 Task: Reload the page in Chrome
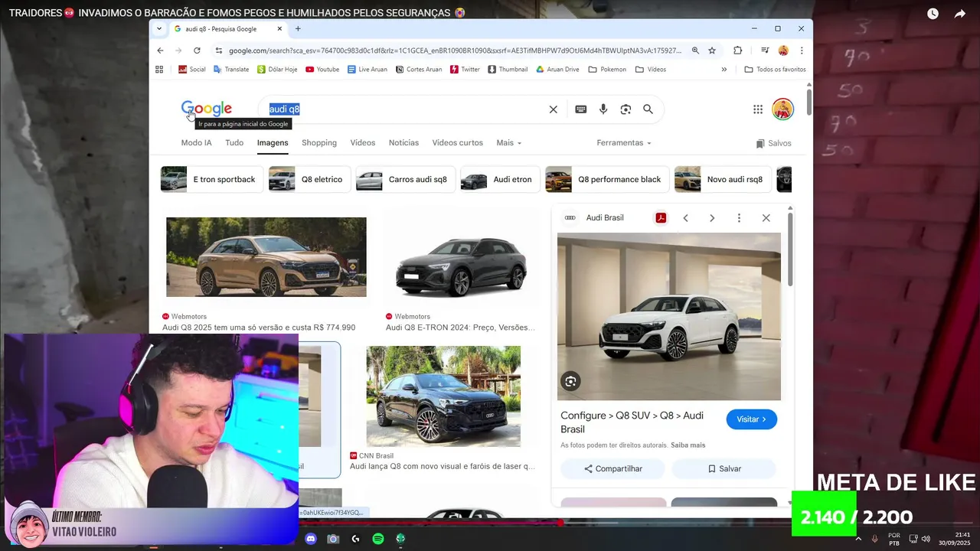coord(197,51)
